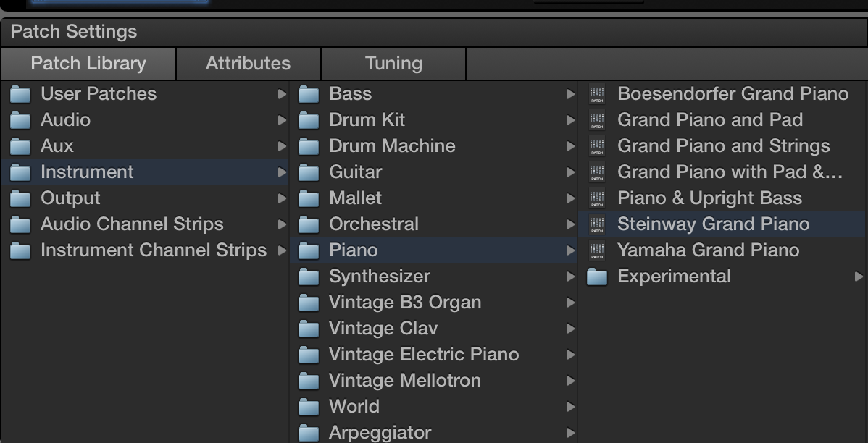Open the Vintage Electric Piano category
This screenshot has width=868, height=443.
(424, 355)
